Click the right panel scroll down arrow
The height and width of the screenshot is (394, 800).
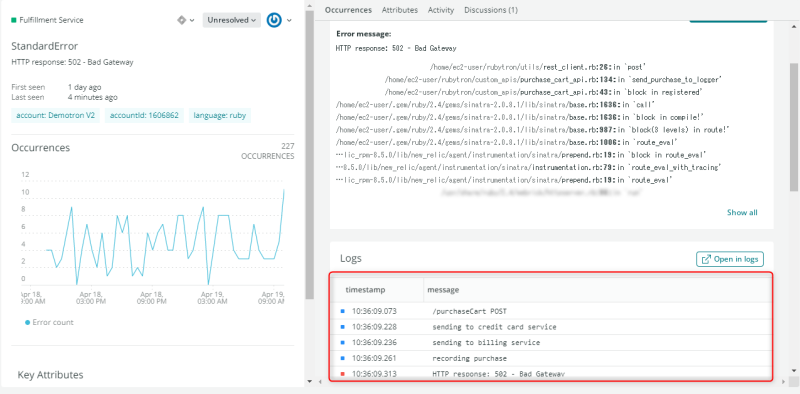(794, 370)
